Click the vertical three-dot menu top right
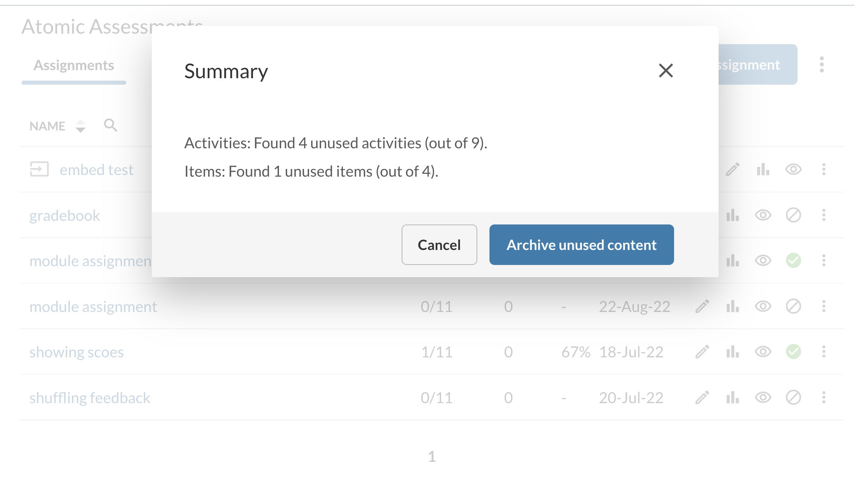 (x=821, y=64)
